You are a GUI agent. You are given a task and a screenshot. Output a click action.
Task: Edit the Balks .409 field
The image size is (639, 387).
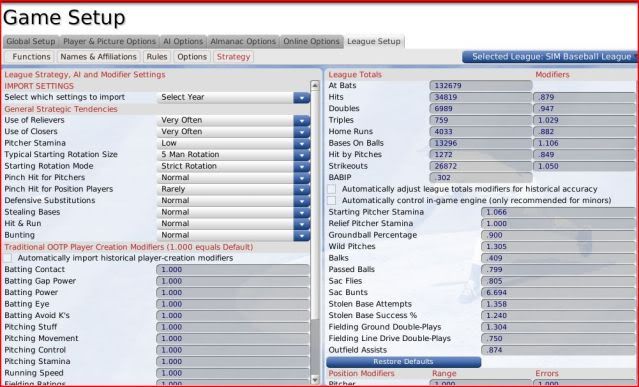[x=559, y=258]
